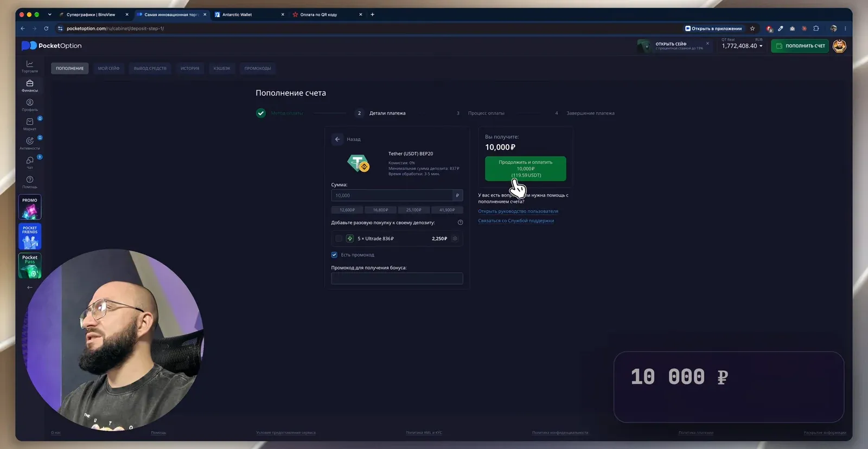
Task: Tick the 5 × Ultrade purchase checkbox
Action: (x=339, y=239)
